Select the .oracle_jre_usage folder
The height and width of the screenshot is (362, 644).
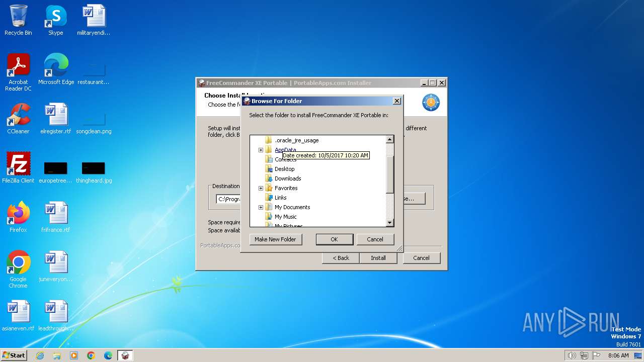point(296,140)
